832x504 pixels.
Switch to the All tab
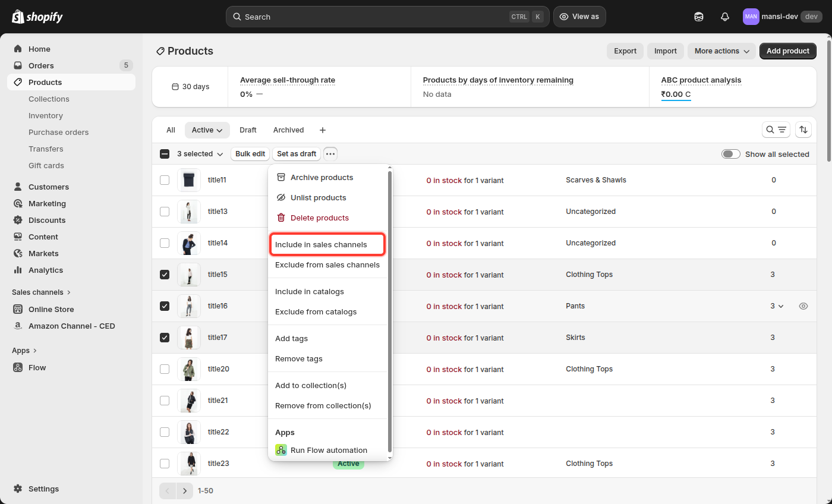171,130
